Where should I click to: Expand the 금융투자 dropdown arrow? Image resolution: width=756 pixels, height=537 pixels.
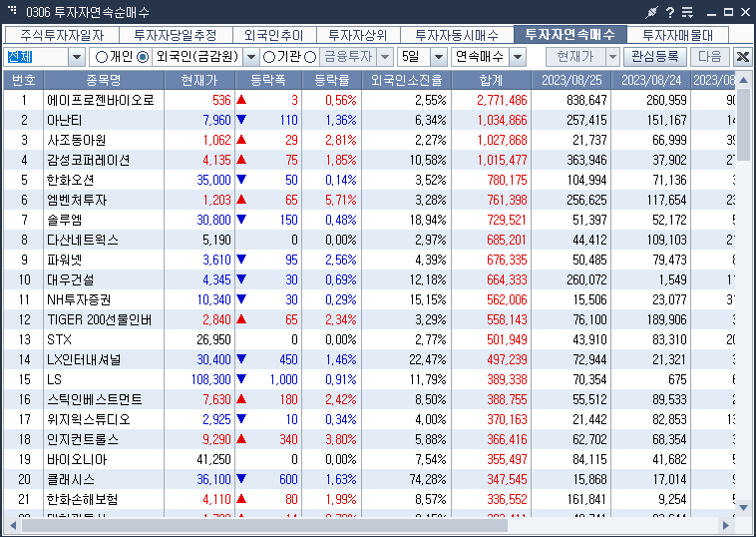pos(385,57)
